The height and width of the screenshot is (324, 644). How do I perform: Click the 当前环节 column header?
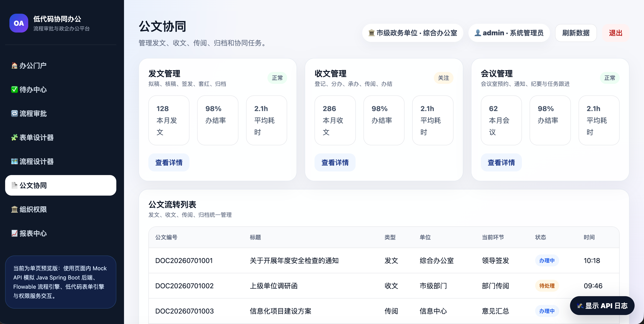pos(493,237)
